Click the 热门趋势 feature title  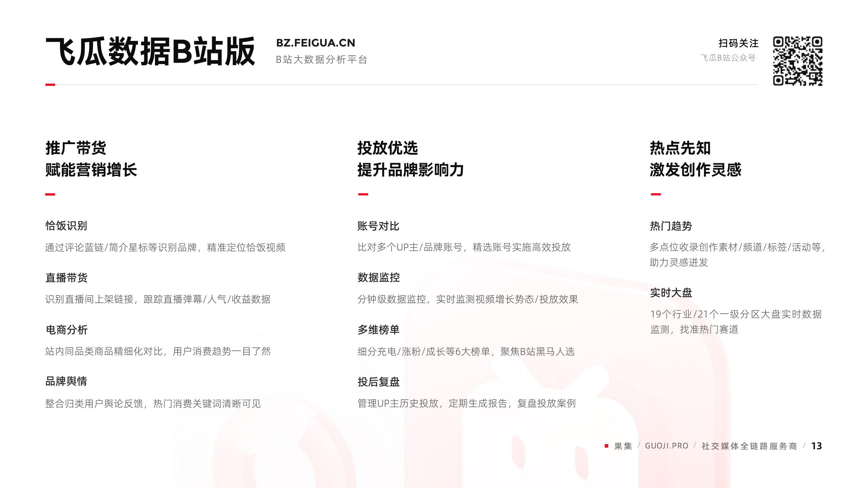pyautogui.click(x=671, y=226)
